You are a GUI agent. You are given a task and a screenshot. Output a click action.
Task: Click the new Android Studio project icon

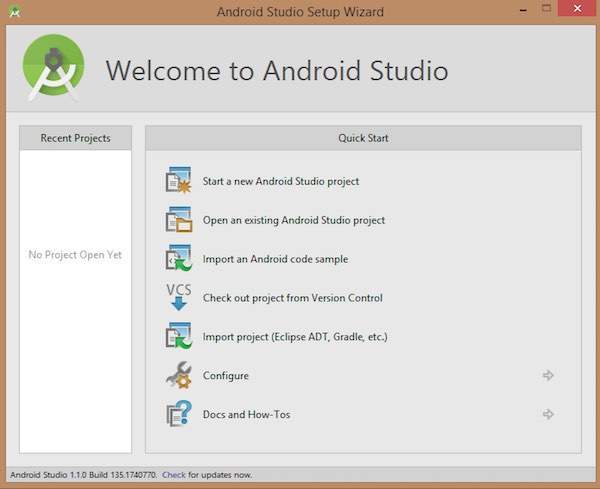[178, 180]
